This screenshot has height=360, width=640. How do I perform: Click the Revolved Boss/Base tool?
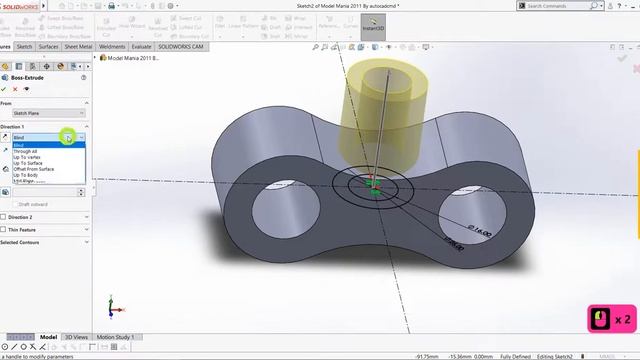pos(25,28)
